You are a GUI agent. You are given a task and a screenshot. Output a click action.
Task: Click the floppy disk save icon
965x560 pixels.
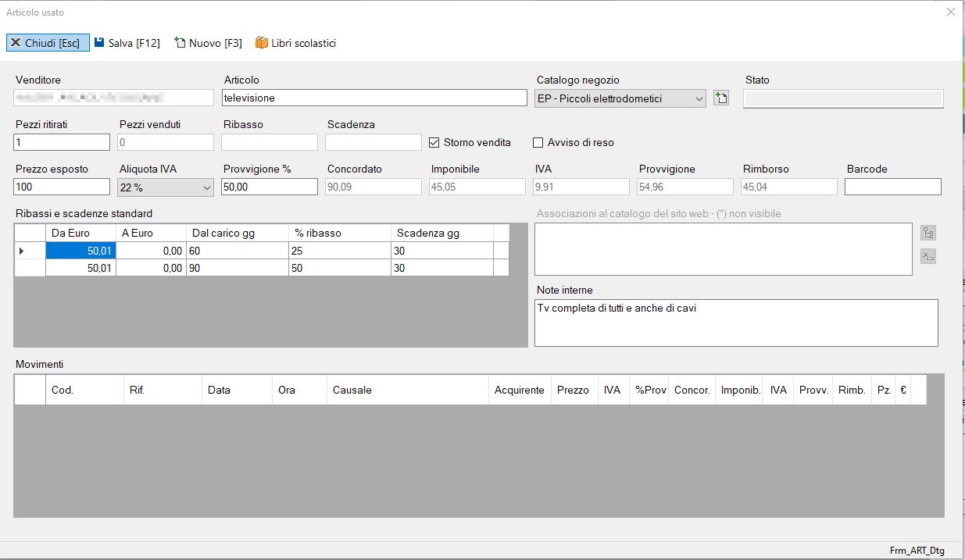99,43
